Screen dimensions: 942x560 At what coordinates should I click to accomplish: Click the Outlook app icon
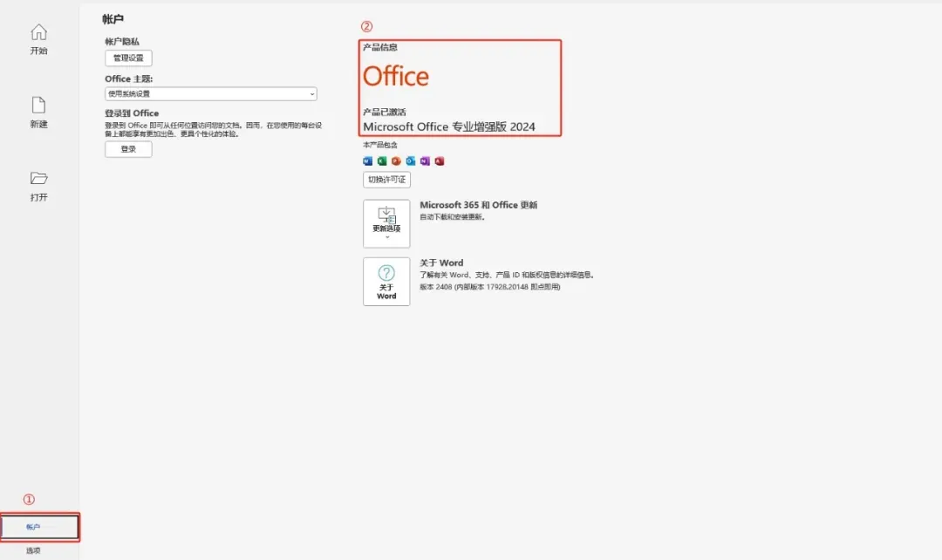click(x=411, y=161)
